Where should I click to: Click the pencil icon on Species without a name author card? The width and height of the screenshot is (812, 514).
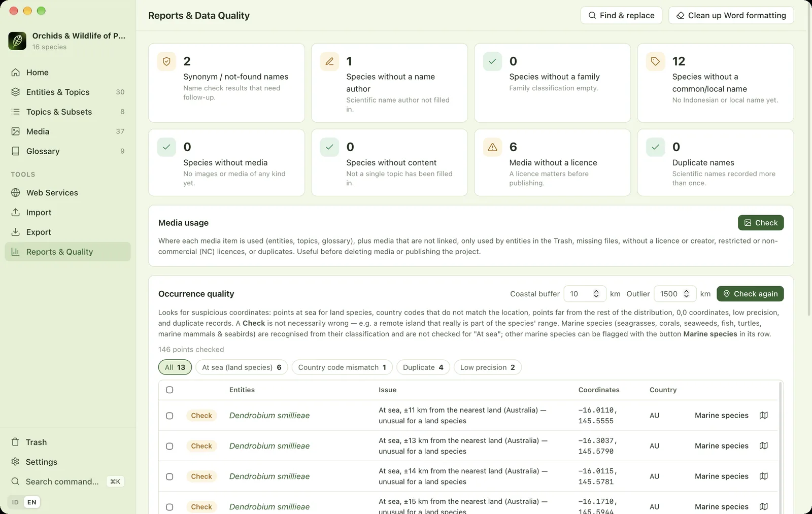coord(329,61)
